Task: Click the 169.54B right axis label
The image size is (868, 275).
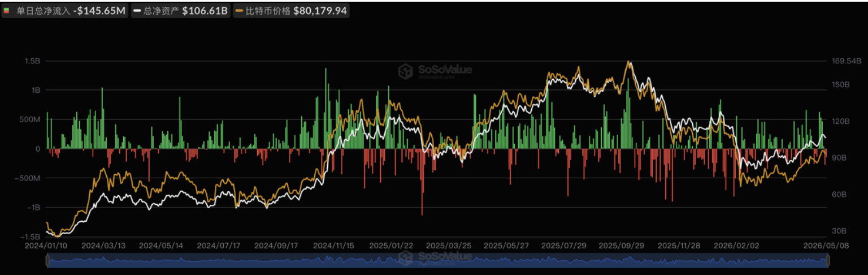Action: [x=845, y=61]
